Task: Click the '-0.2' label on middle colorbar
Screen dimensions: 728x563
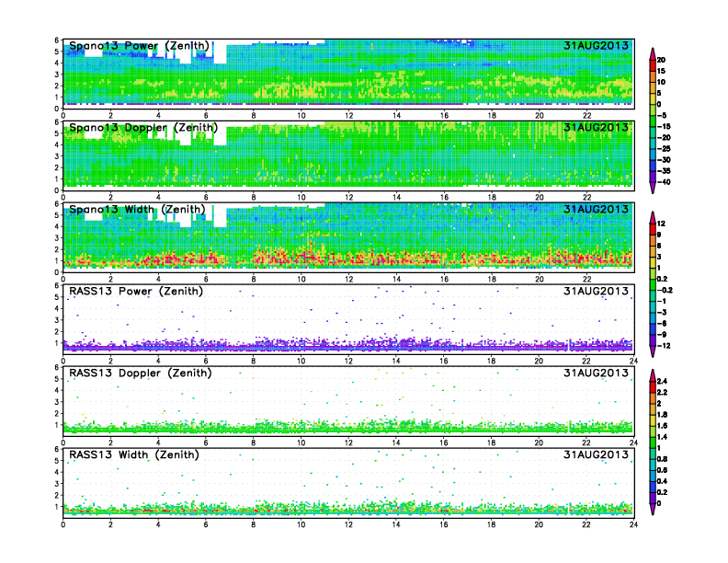Action: 665,290
